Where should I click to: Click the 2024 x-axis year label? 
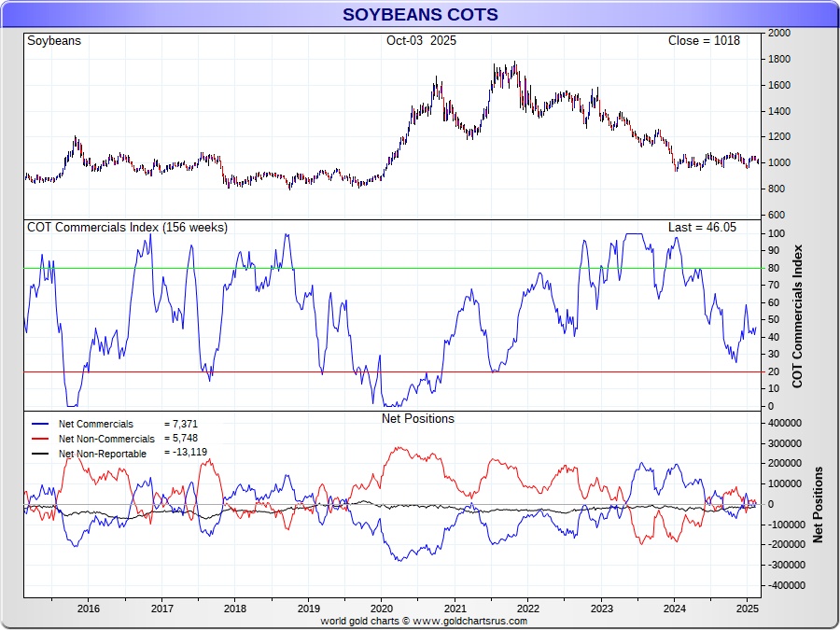674,609
